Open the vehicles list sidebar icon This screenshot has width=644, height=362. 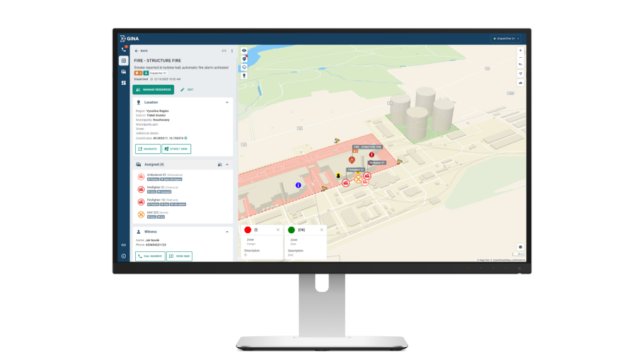point(123,72)
